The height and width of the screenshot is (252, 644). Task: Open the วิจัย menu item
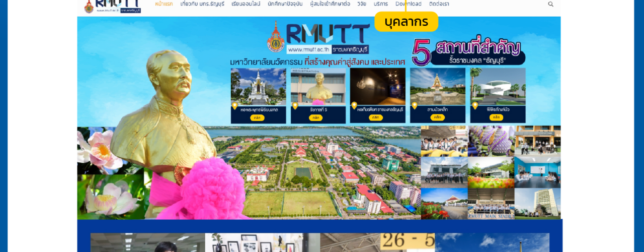tap(362, 4)
